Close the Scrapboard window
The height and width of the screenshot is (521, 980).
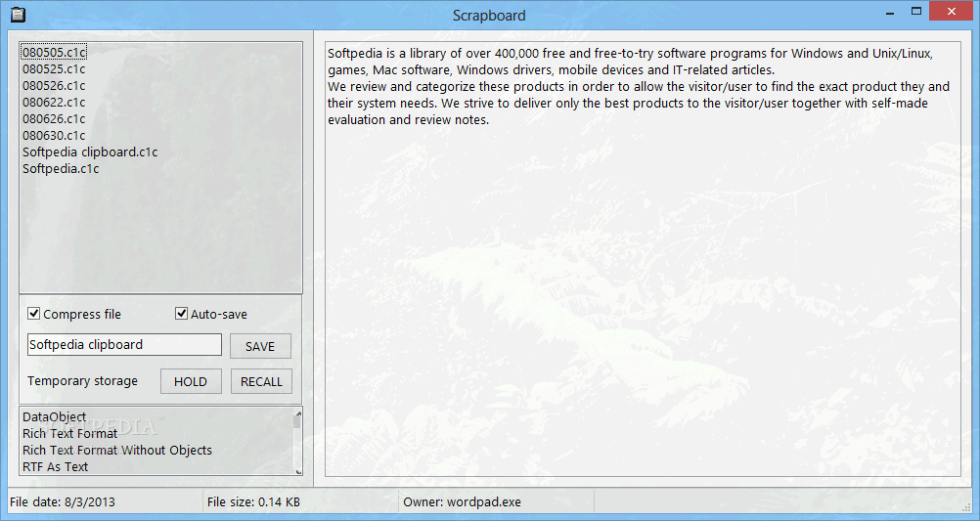click(x=952, y=12)
